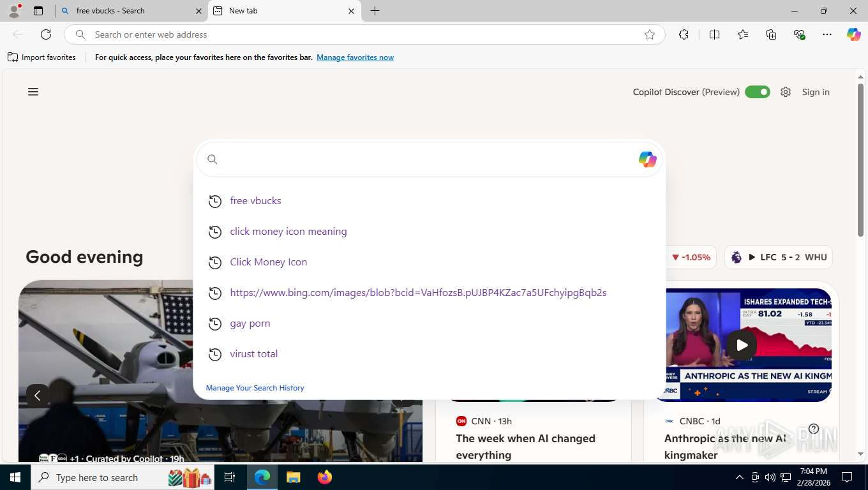868x490 pixels.
Task: Open the volume speaker tray icon
Action: tap(770, 477)
